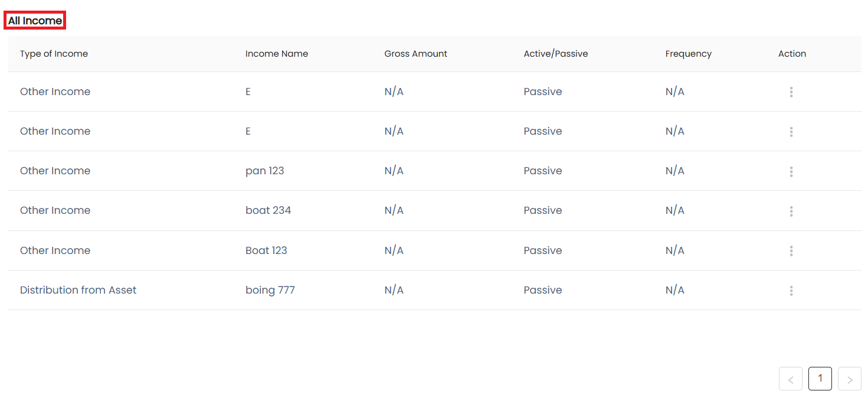Go to next page using right arrow

[849, 379]
